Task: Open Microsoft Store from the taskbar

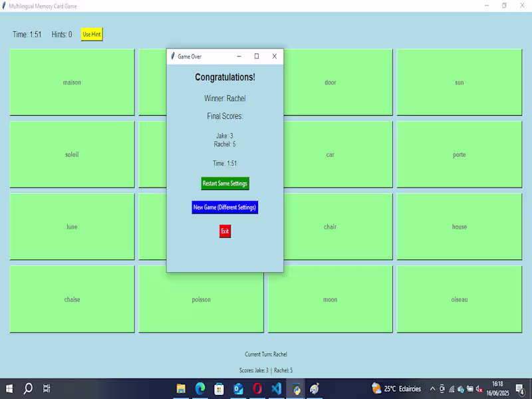Action: [219, 388]
